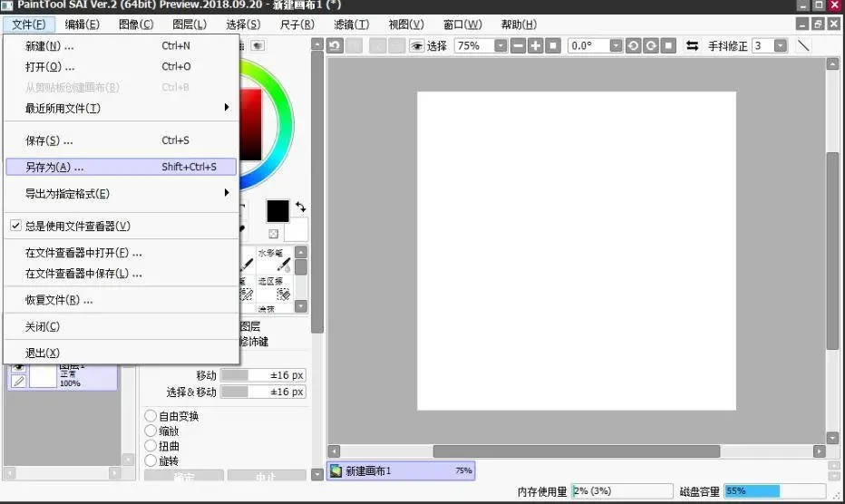Open the 帮助(H) menu

point(519,24)
